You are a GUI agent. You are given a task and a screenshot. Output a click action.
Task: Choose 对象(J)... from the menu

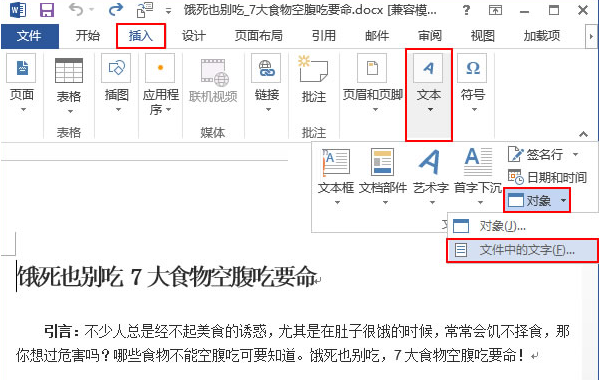523,226
